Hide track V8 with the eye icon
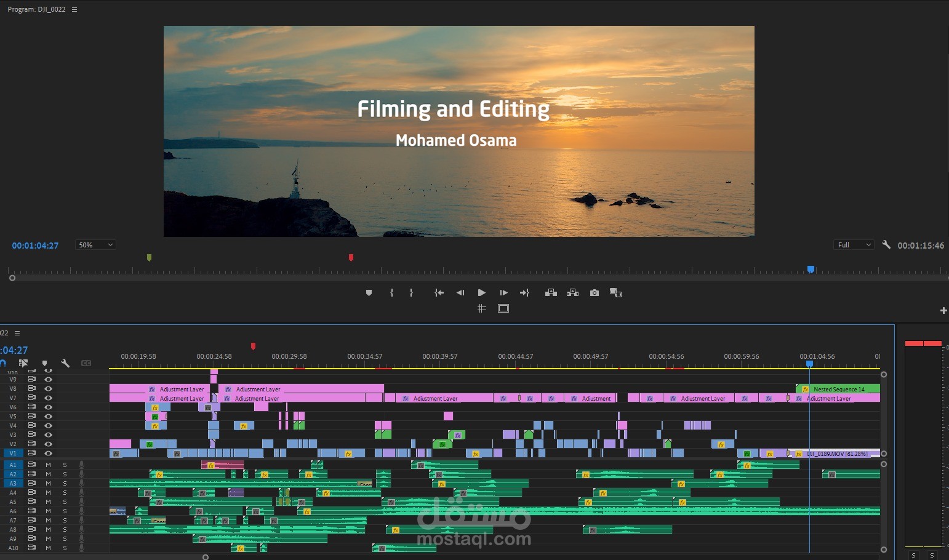 (48, 389)
